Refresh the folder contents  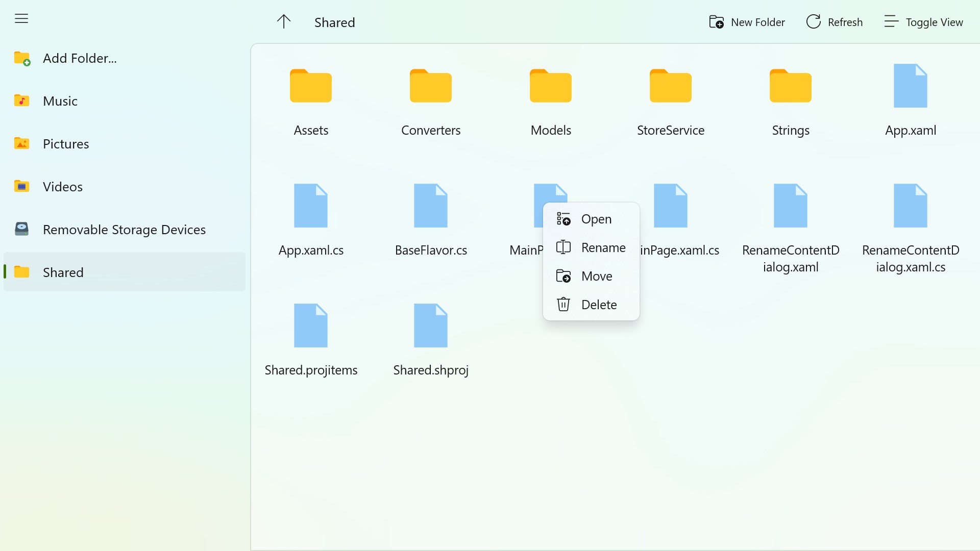click(x=834, y=22)
